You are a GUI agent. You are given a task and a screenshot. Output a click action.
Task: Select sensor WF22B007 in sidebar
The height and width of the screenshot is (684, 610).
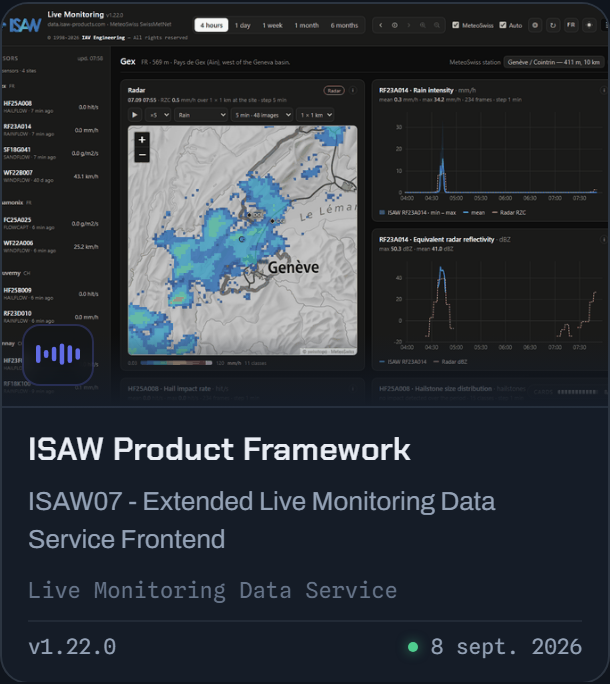[x=51, y=176]
